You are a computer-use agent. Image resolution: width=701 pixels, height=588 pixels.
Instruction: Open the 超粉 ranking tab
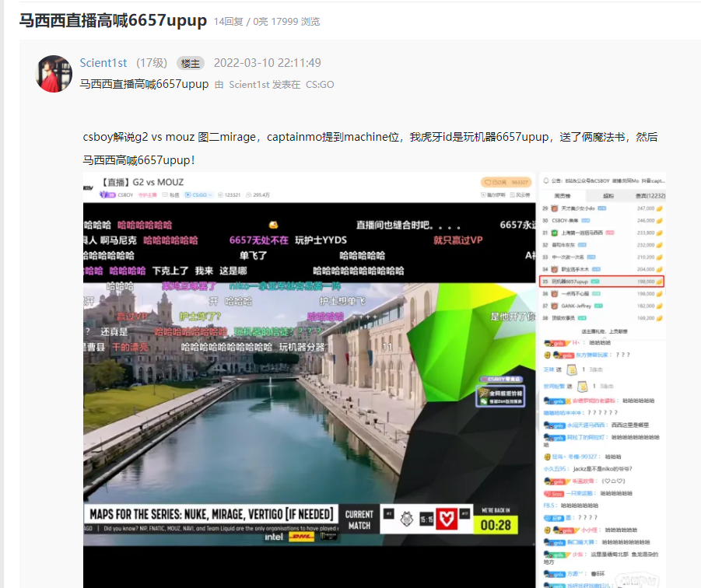coord(608,195)
